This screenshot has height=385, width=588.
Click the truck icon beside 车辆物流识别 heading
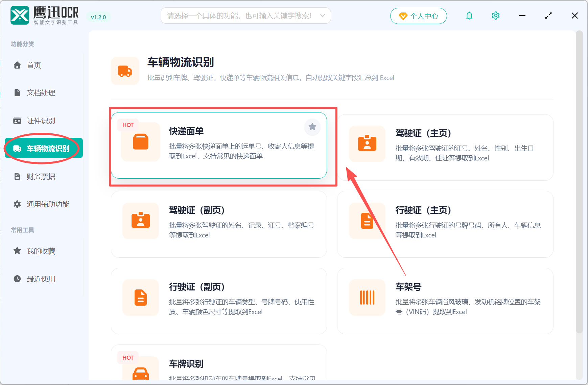[125, 71]
